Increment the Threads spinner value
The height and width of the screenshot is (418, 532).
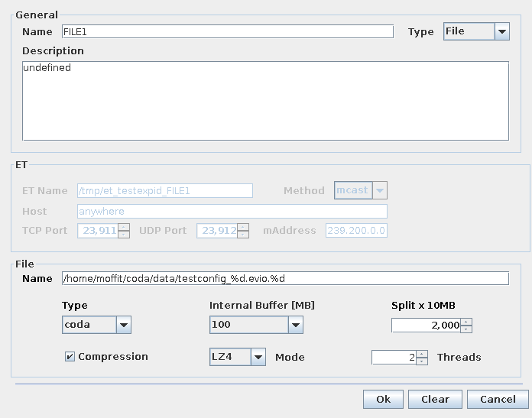click(422, 354)
